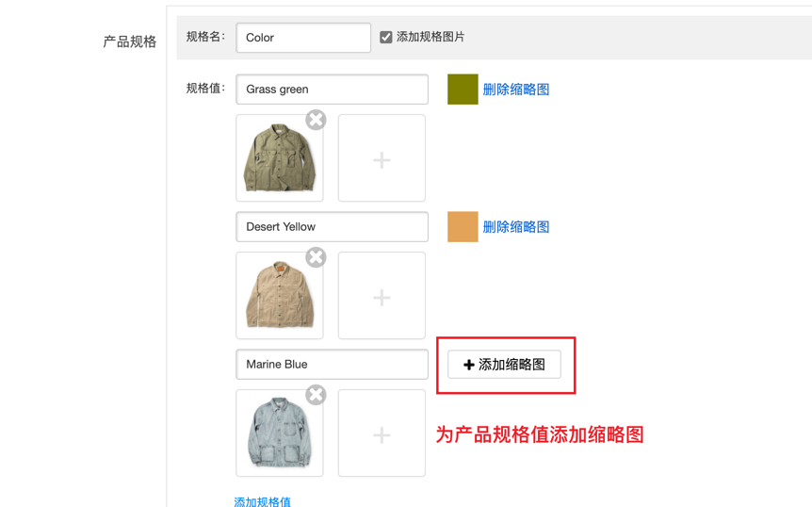This screenshot has width=812, height=507.
Task: Edit the Marine Blue value field
Action: click(332, 365)
